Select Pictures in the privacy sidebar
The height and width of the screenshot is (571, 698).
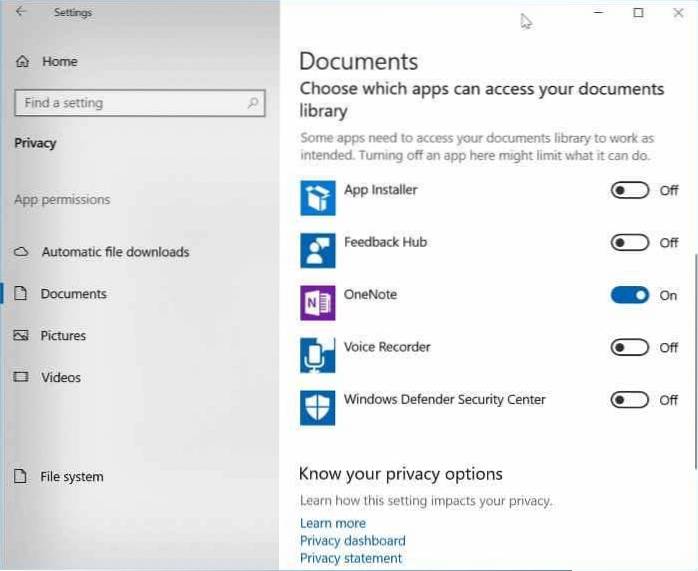[63, 336]
